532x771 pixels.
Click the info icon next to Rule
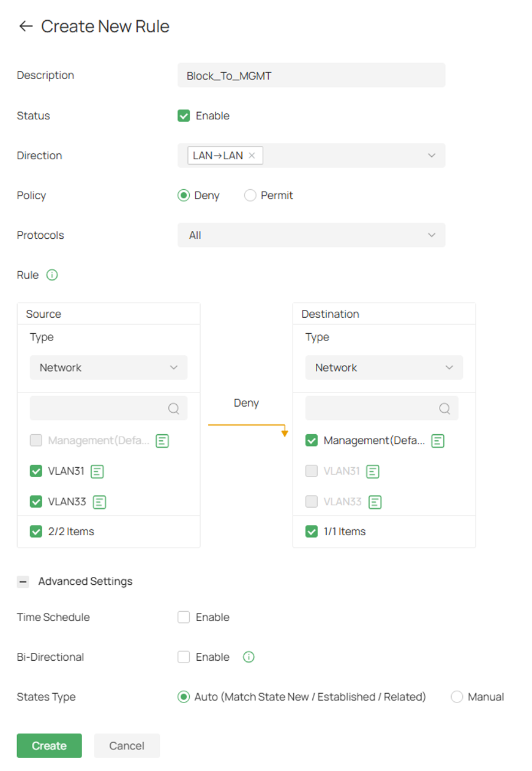tap(52, 275)
